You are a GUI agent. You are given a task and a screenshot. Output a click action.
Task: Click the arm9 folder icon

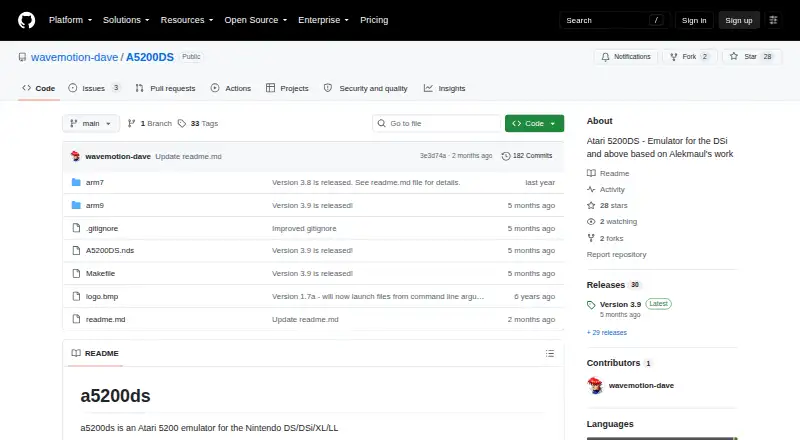tap(76, 205)
